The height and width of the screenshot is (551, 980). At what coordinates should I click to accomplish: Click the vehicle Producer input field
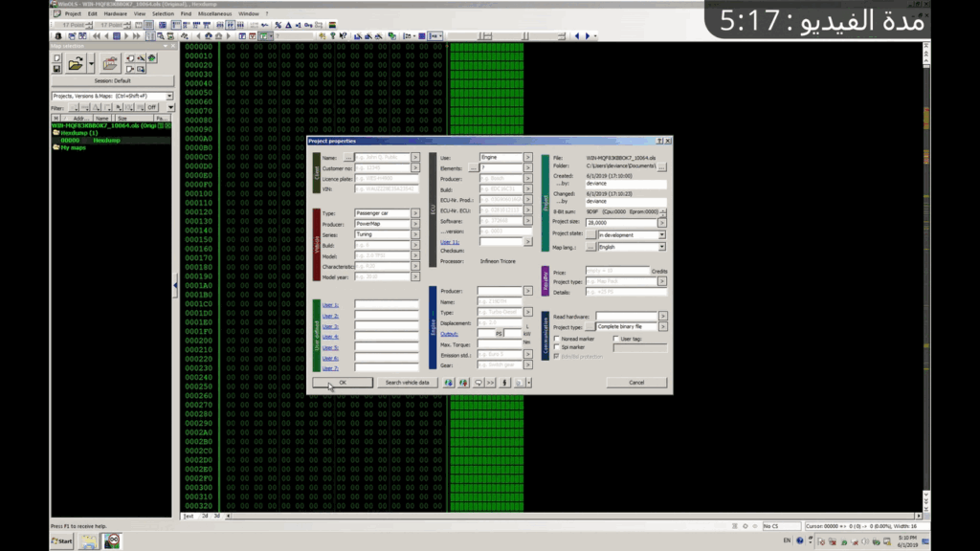tap(381, 224)
